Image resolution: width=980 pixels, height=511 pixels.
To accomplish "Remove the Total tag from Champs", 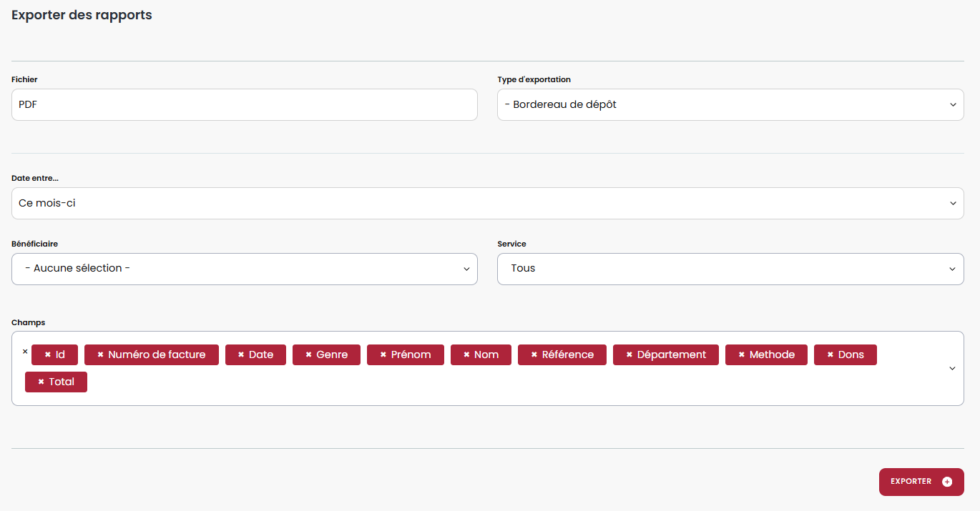I will click(41, 382).
